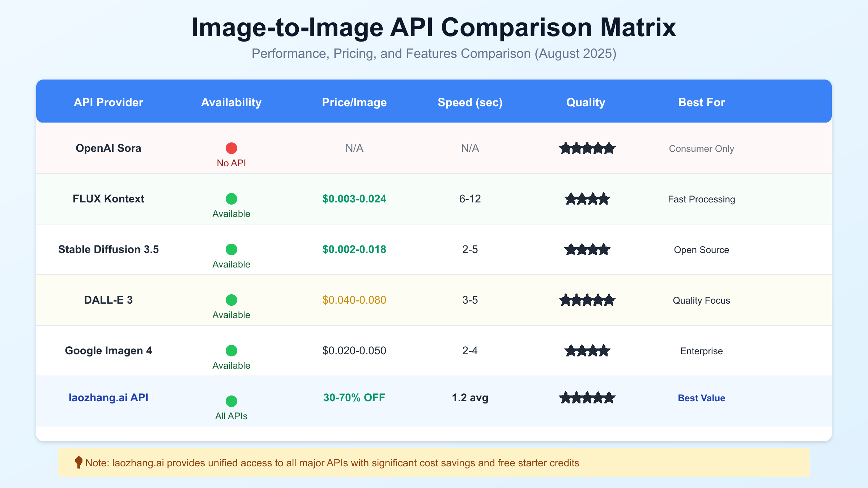The image size is (868, 488).
Task: Click the five-star rating for OpenAI Sora
Action: tap(587, 148)
